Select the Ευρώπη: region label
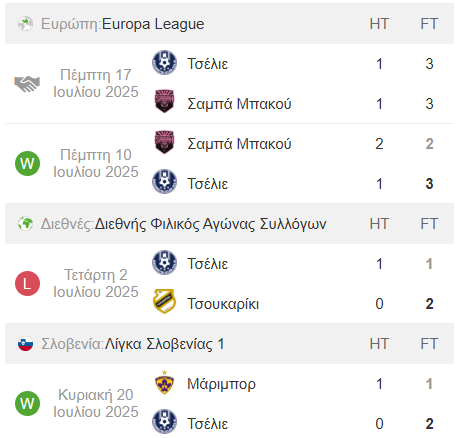 71,24
